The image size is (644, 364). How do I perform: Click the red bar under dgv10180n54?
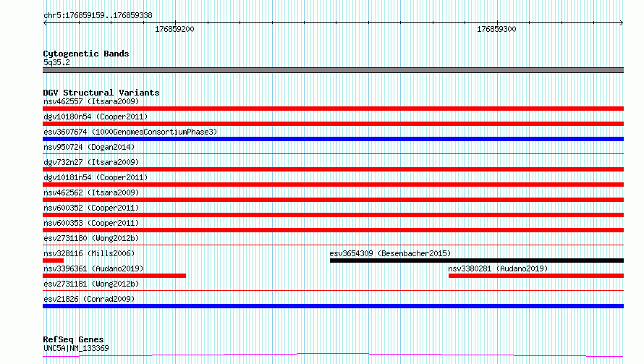click(333, 124)
